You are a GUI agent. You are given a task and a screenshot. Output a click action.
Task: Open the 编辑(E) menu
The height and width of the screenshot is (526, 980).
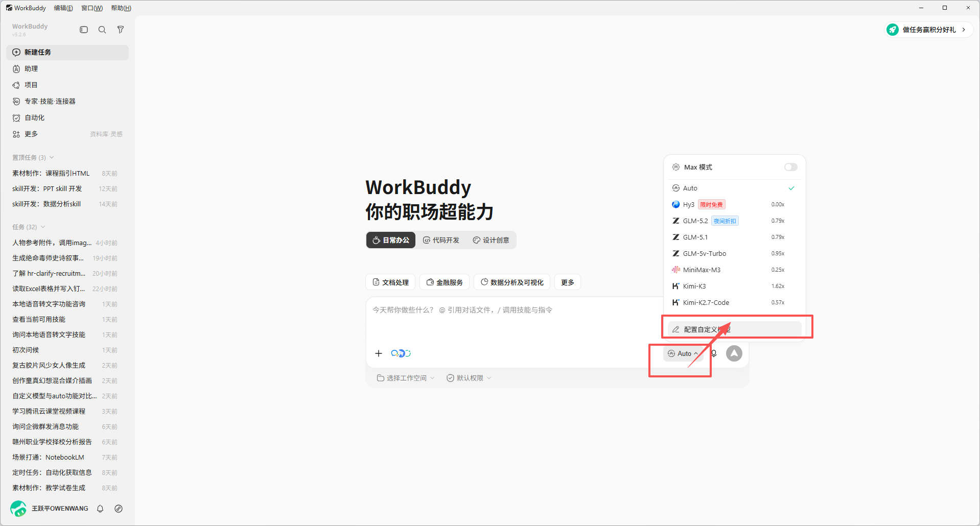63,8
